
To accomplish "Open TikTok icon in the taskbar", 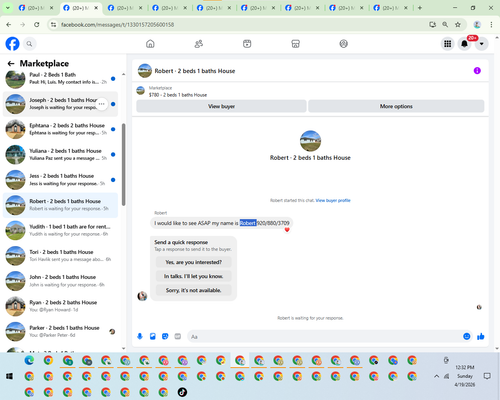I will [182, 392].
